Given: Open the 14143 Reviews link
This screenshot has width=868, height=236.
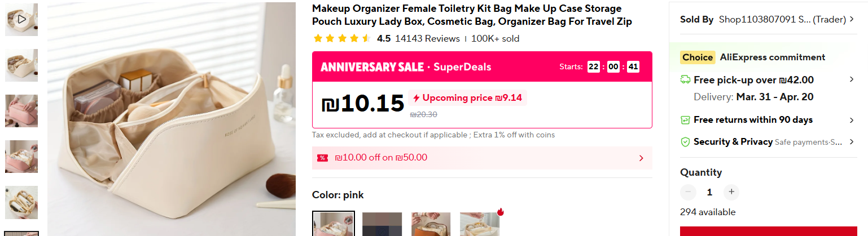Looking at the screenshot, I should point(427,38).
